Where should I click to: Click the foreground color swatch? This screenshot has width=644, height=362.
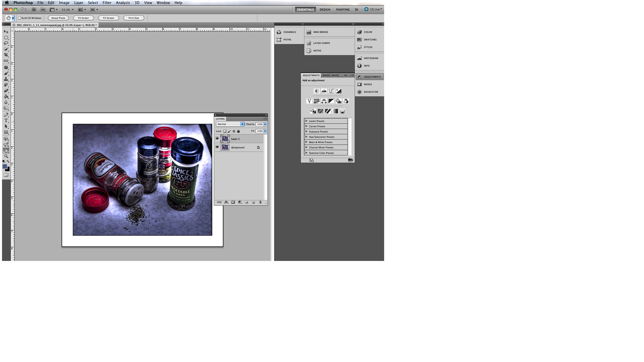click(5, 166)
